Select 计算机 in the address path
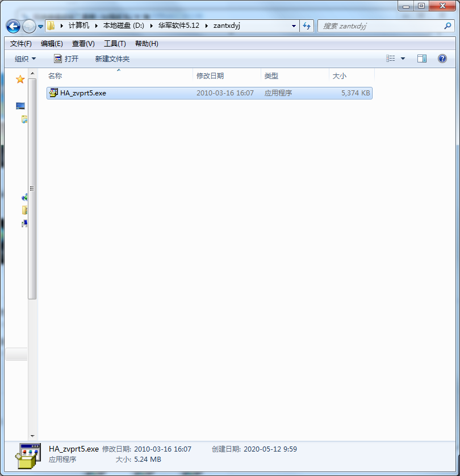This screenshot has width=460, height=476. tap(79, 26)
